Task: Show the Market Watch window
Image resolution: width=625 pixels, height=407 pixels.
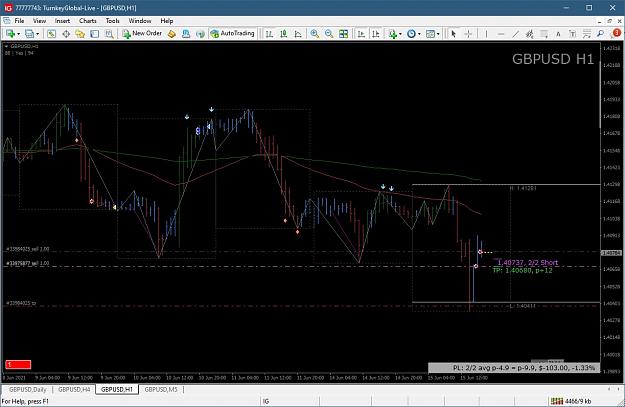Action: [x=51, y=34]
